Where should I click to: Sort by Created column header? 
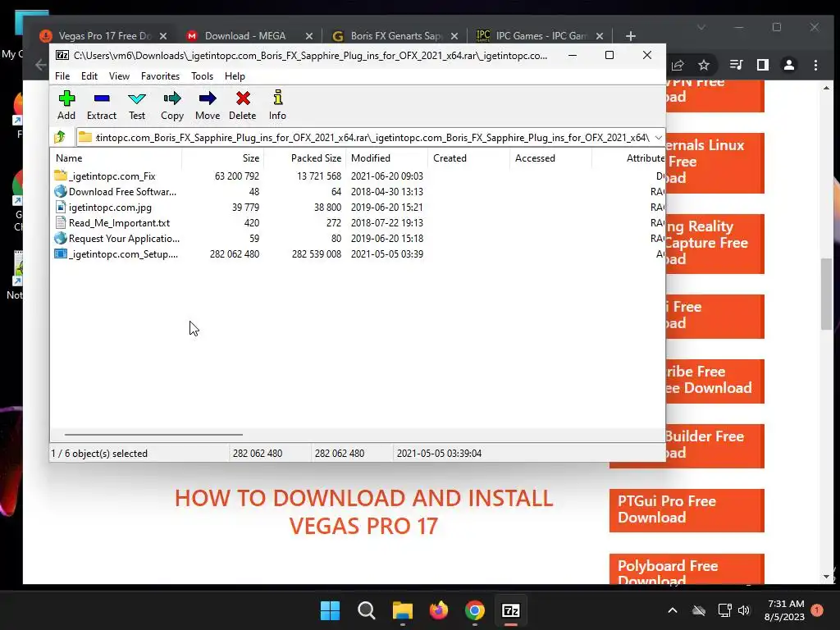(x=468, y=158)
